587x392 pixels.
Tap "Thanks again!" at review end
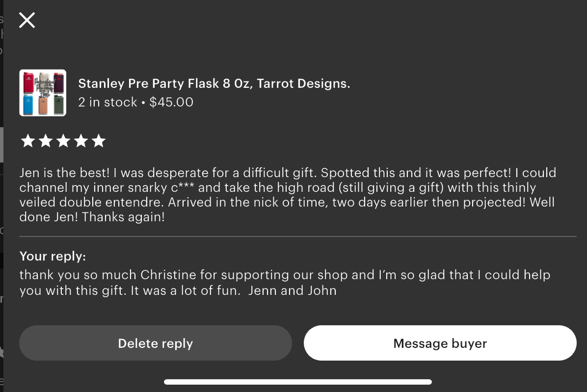pos(123,217)
